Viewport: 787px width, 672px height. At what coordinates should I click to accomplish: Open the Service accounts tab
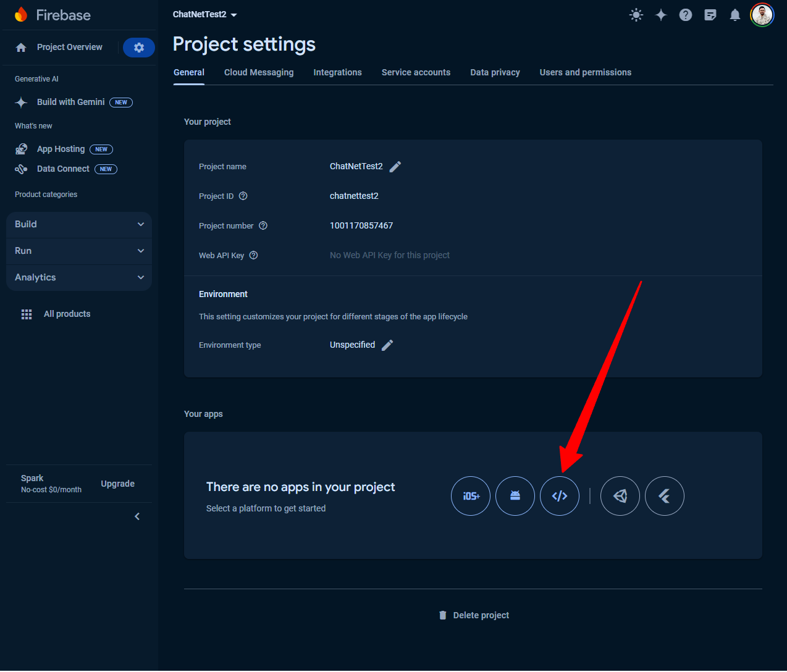coord(416,72)
